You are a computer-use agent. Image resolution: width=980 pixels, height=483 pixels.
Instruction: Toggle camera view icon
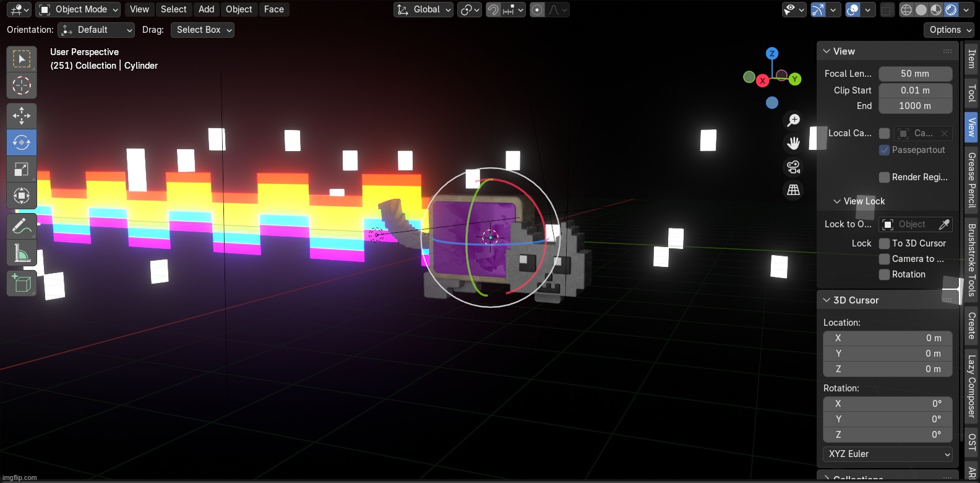click(793, 167)
